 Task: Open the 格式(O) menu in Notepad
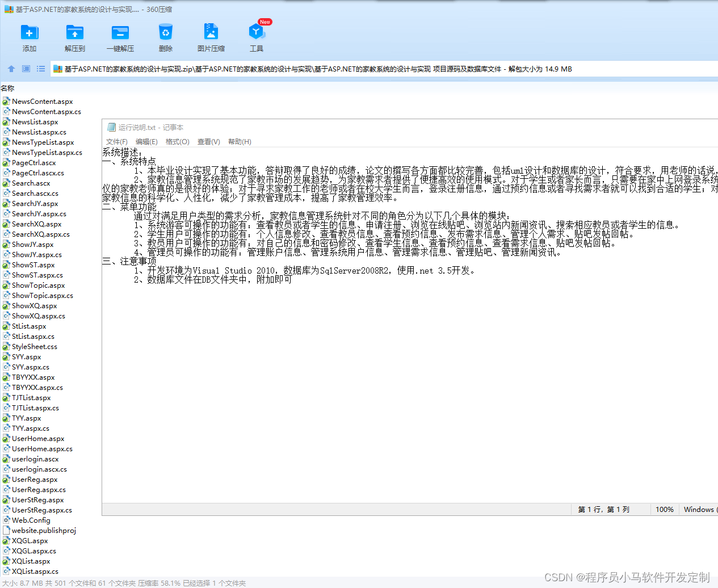[x=177, y=141]
